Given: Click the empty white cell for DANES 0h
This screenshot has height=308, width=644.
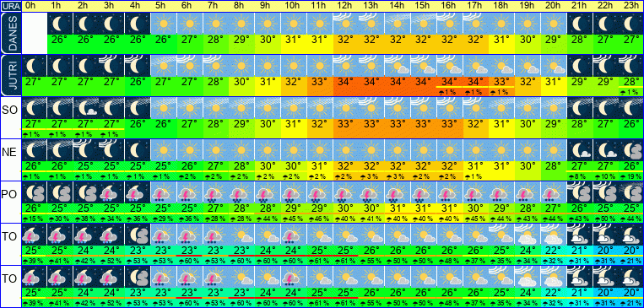Looking at the screenshot, I should (x=34, y=33).
